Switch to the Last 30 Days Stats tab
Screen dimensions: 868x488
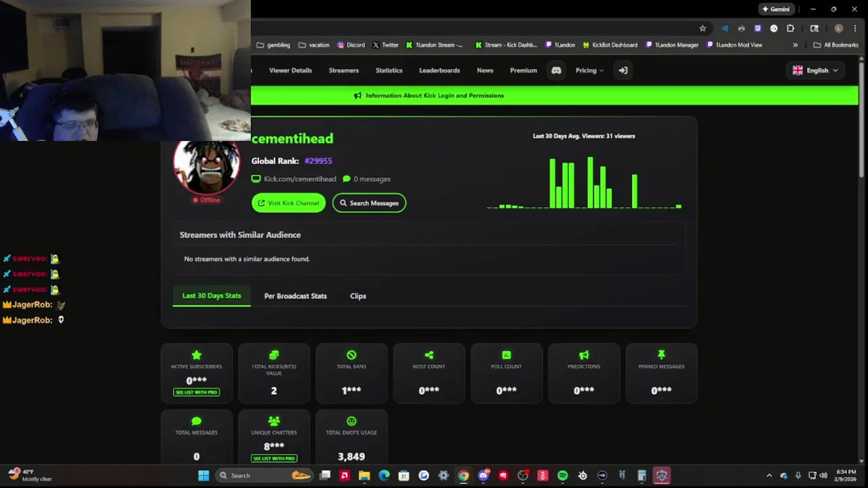tap(212, 296)
